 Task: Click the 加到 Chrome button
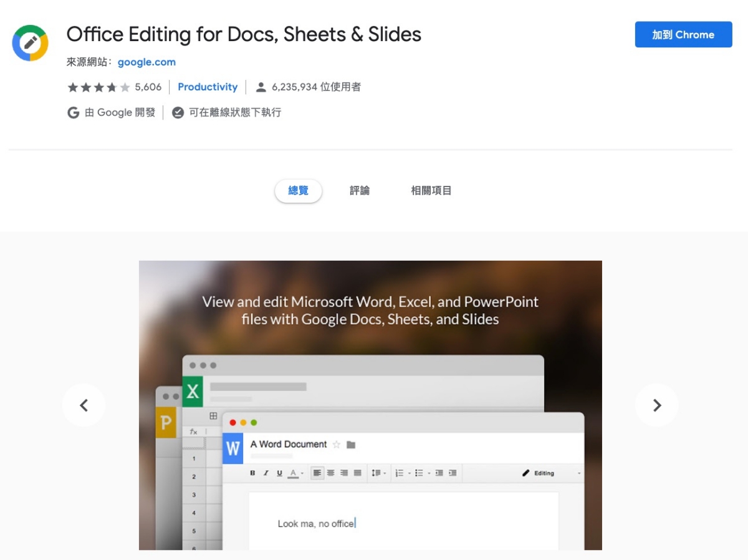683,35
